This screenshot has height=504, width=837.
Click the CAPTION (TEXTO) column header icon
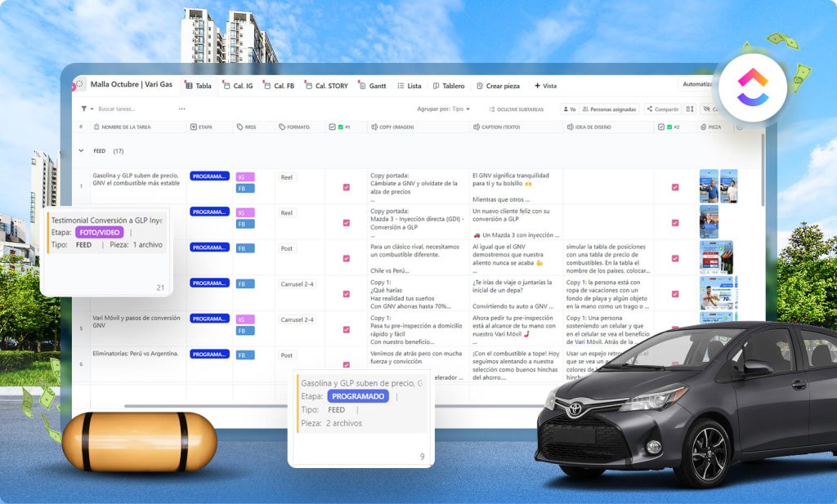coord(477,127)
